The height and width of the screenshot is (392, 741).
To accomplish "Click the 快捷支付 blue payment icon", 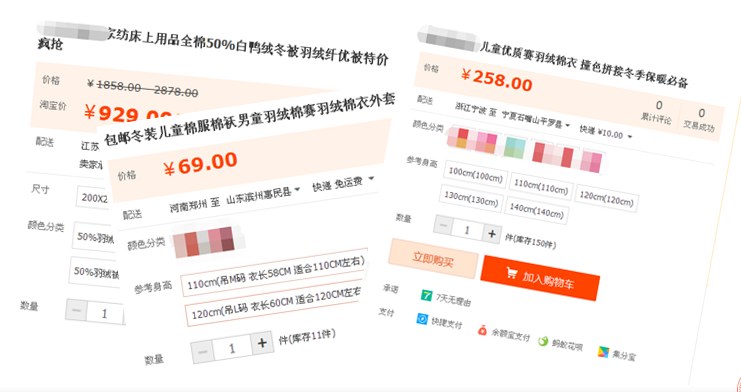I will coord(422,319).
